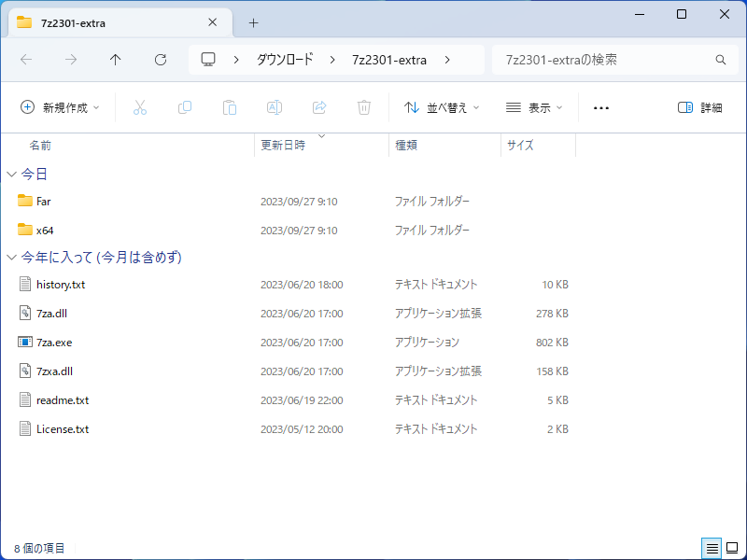
Task: Collapse the 今日 group
Action: point(11,174)
